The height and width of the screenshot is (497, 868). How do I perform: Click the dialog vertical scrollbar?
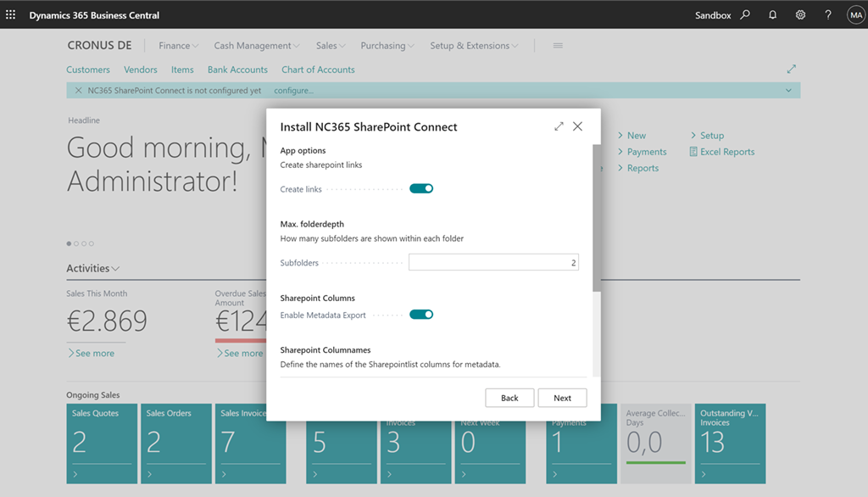click(596, 218)
